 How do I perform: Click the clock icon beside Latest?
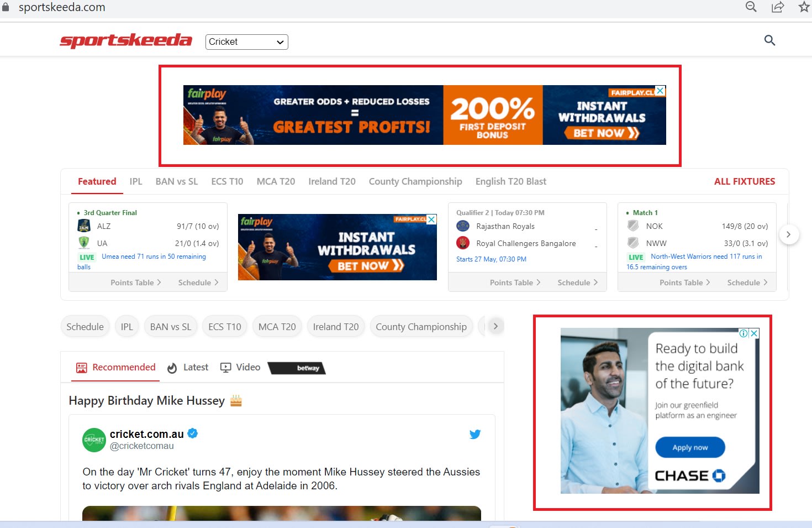(172, 367)
